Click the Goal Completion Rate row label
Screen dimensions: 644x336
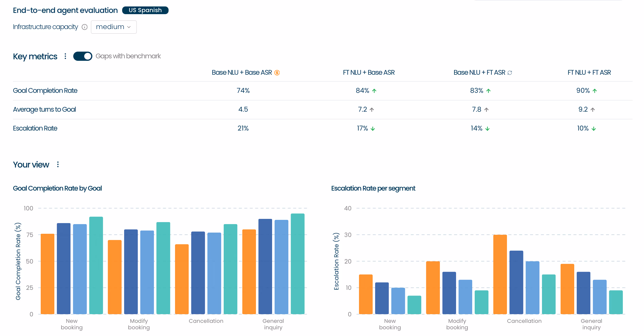(45, 90)
